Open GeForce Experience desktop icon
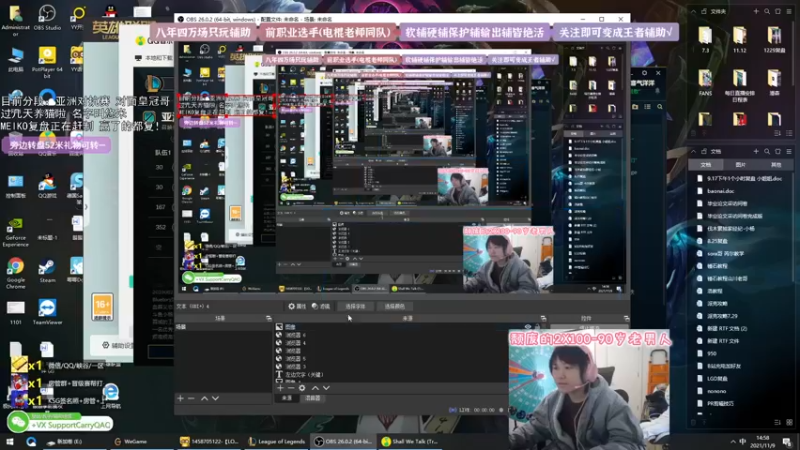 15,232
